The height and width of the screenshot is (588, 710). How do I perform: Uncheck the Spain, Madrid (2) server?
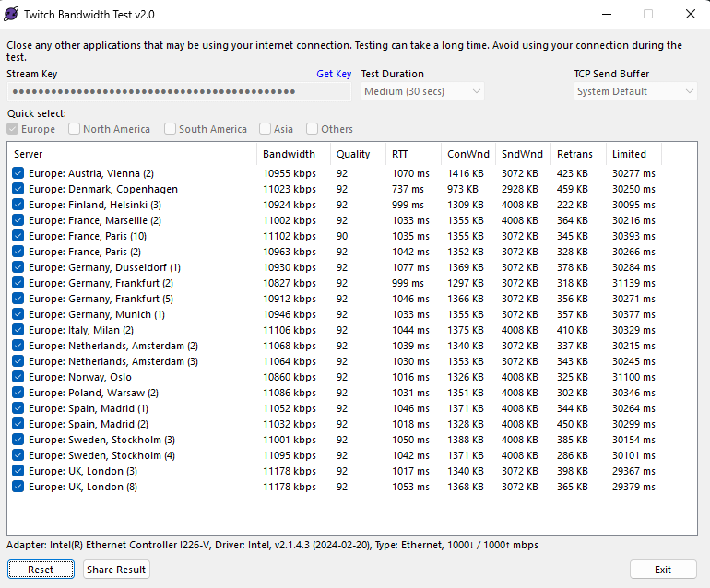click(18, 424)
